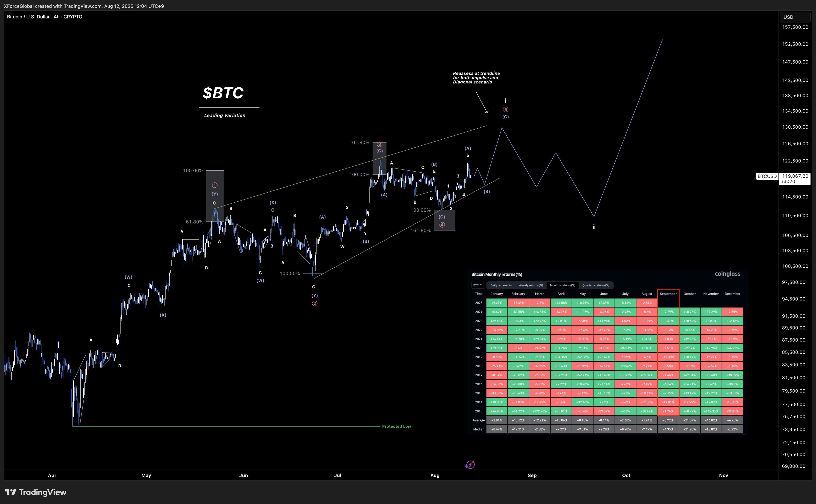Click the coinglass logo in the returns panel
Image resolution: width=816 pixels, height=504 pixels.
[727, 274]
